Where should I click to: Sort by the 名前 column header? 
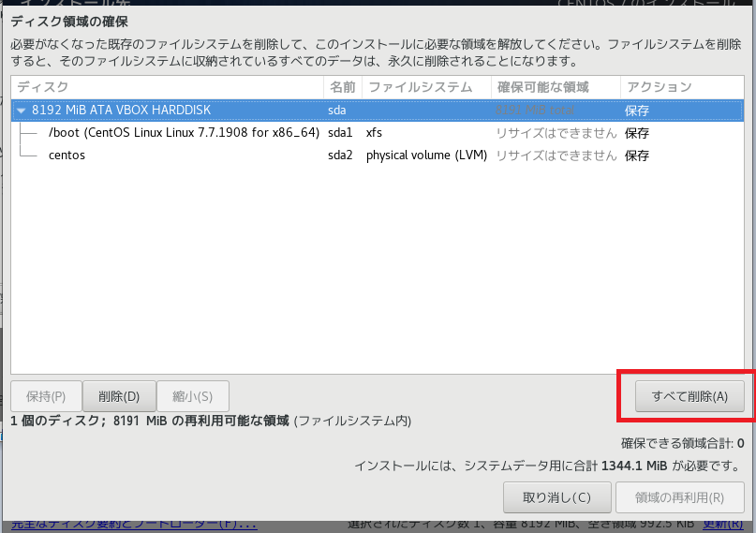tap(342, 87)
